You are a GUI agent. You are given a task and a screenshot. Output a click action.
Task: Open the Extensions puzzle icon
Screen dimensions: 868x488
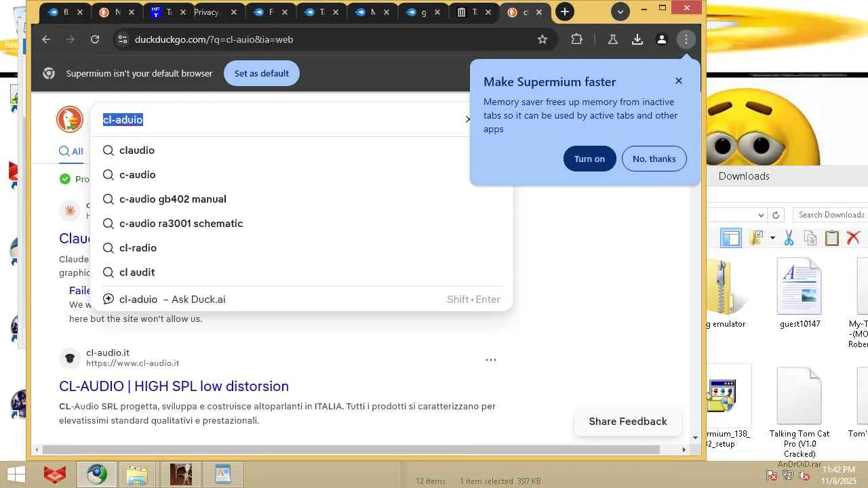click(x=577, y=39)
